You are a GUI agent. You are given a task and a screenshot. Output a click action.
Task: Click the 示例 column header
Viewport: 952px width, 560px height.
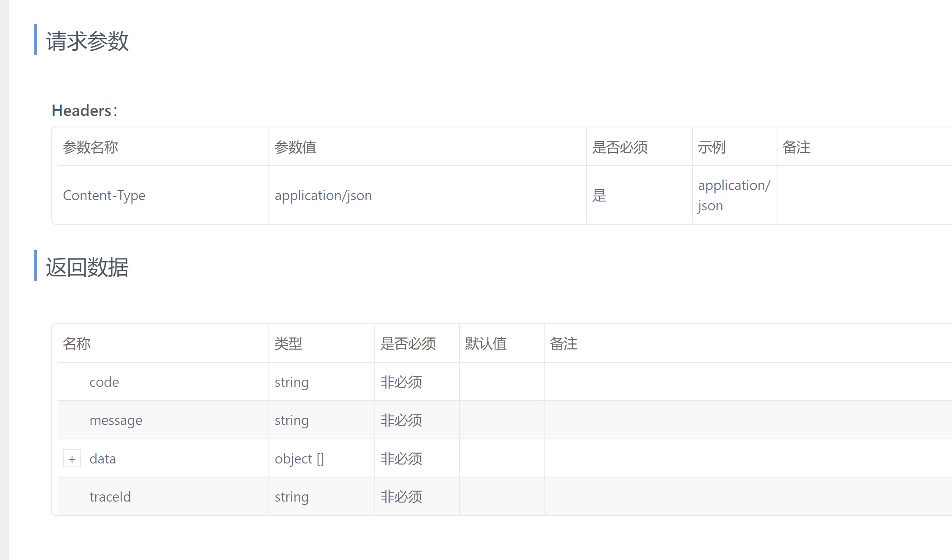[712, 147]
